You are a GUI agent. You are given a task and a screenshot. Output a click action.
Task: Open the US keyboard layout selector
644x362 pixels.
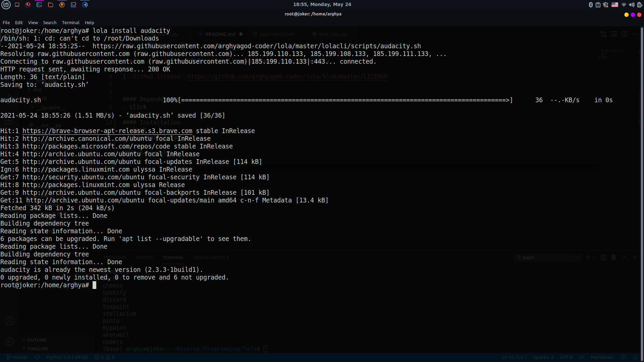point(614,5)
